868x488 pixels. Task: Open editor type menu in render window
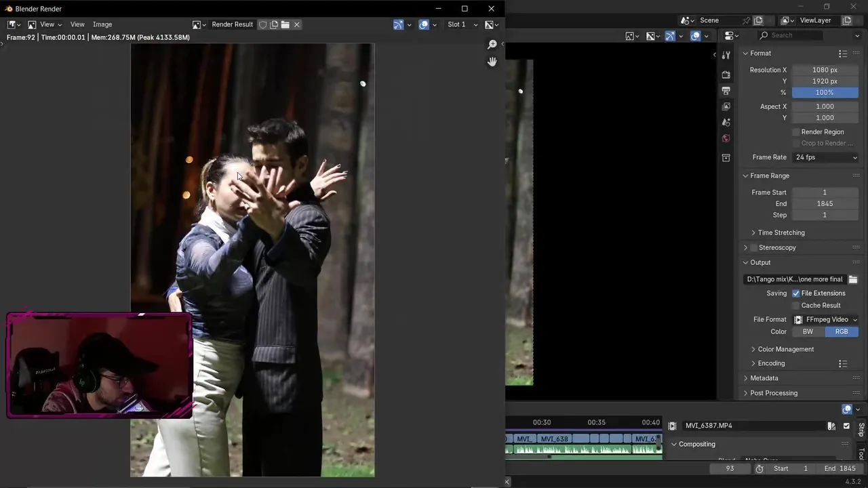coord(14,24)
